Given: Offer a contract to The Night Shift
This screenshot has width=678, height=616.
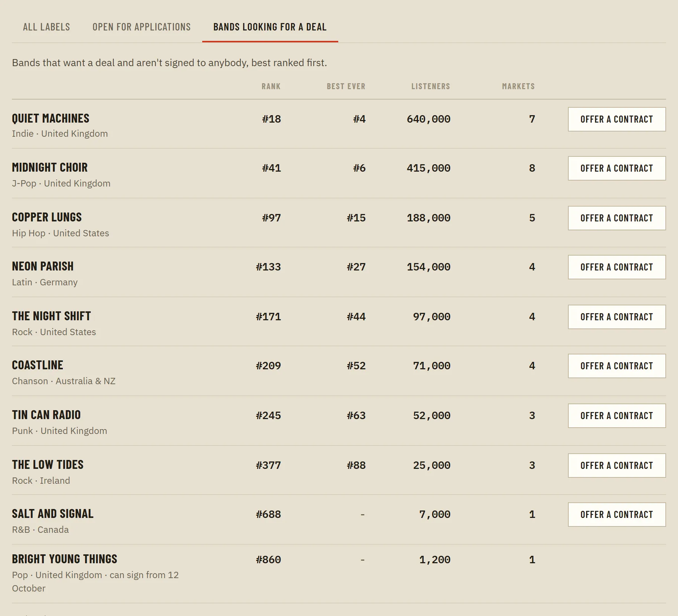Looking at the screenshot, I should pos(617,317).
